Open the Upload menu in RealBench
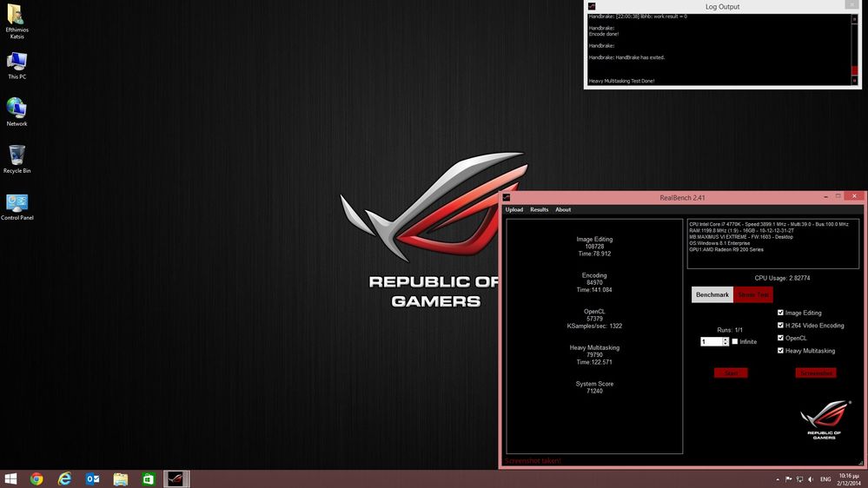Image resolution: width=868 pixels, height=488 pixels. 514,209
